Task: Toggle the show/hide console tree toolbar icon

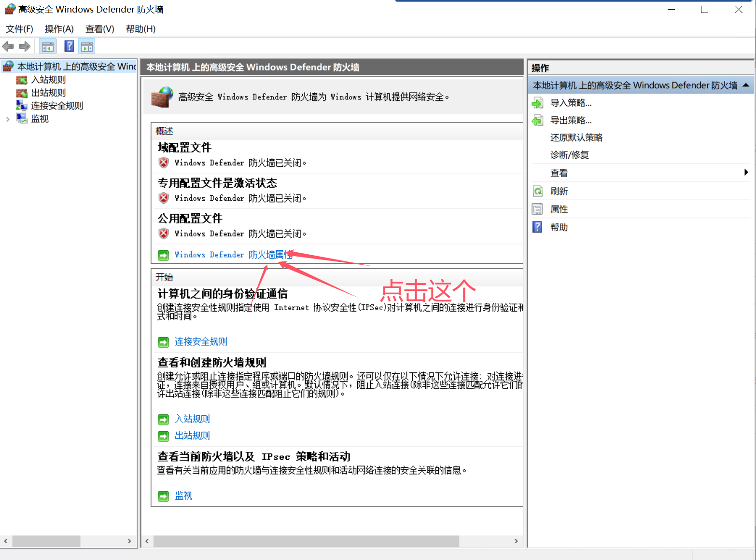Action: tap(48, 46)
